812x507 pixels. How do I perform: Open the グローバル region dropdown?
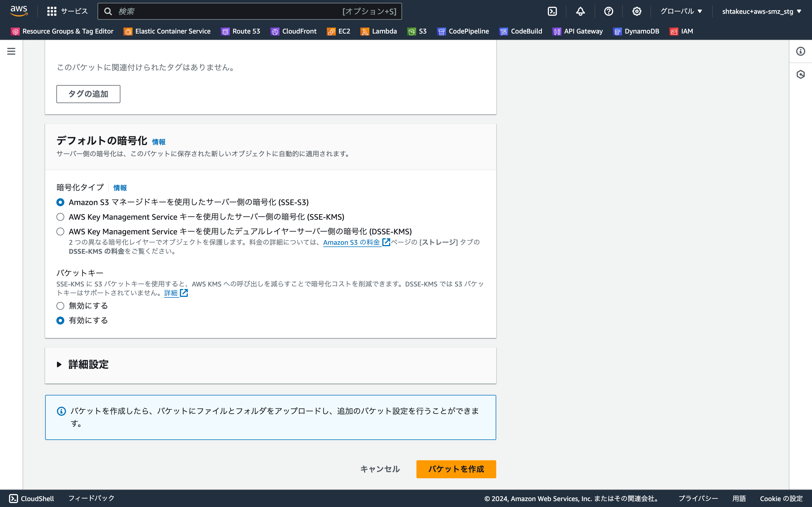pyautogui.click(x=681, y=11)
